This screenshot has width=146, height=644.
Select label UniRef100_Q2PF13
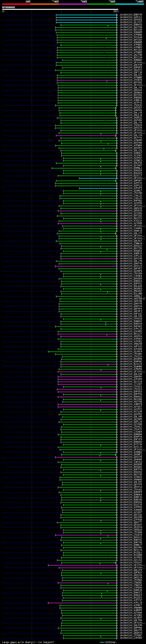(x=131, y=186)
